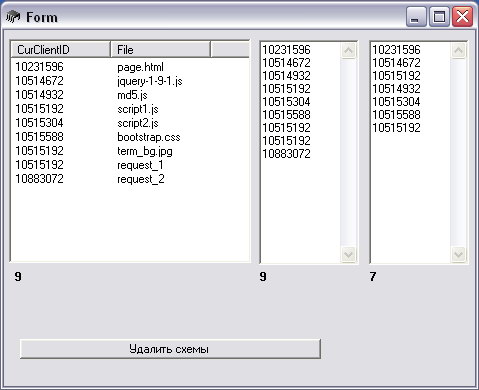This screenshot has height=390, width=479.
Task: Click the rightmost list's scroll down arrow
Action: pos(458,255)
